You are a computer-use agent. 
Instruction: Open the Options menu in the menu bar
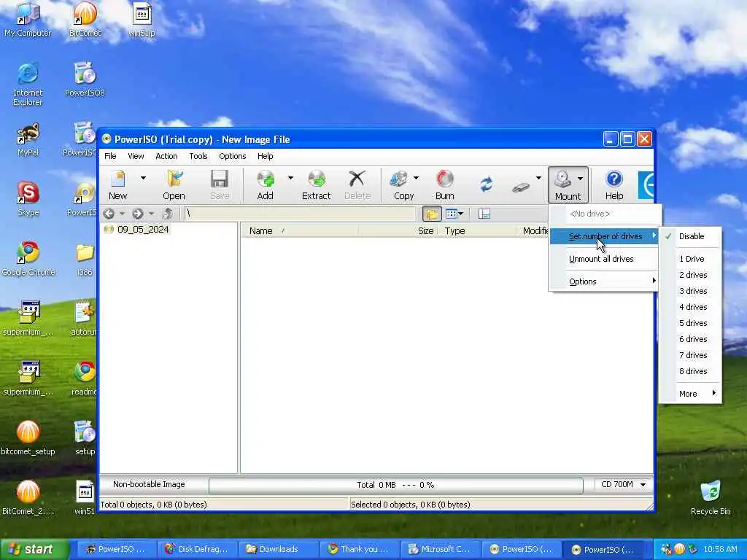pos(233,156)
